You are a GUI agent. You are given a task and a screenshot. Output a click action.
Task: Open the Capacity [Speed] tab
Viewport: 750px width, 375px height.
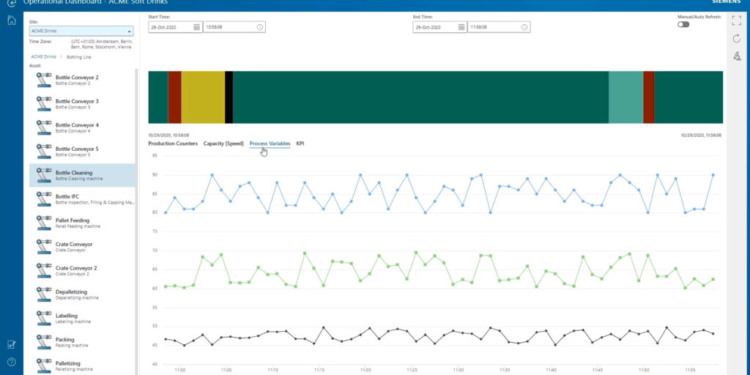click(x=223, y=143)
